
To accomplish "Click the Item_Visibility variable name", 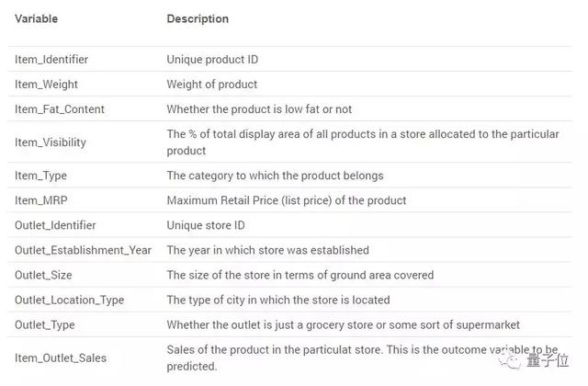I will click(x=51, y=142).
